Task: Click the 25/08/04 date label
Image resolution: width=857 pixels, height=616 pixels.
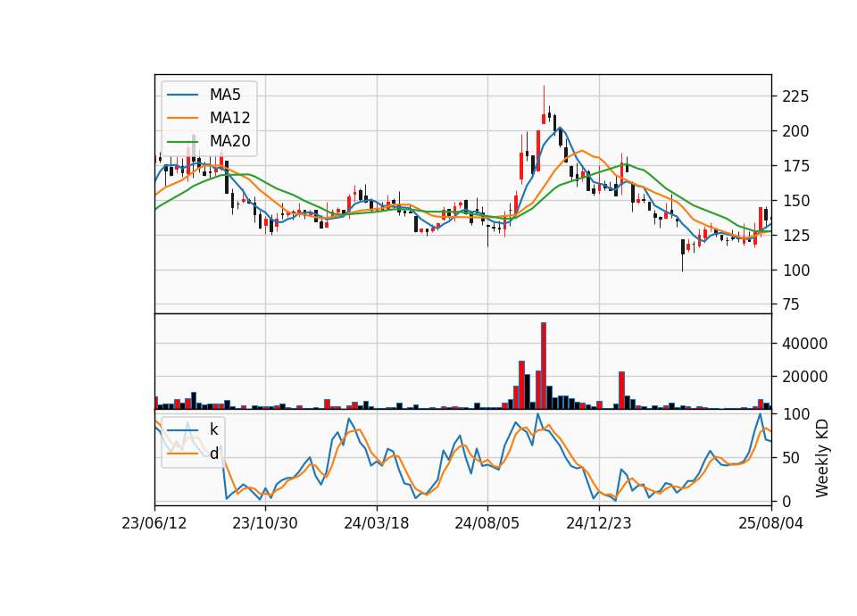Action: pyautogui.click(x=771, y=523)
